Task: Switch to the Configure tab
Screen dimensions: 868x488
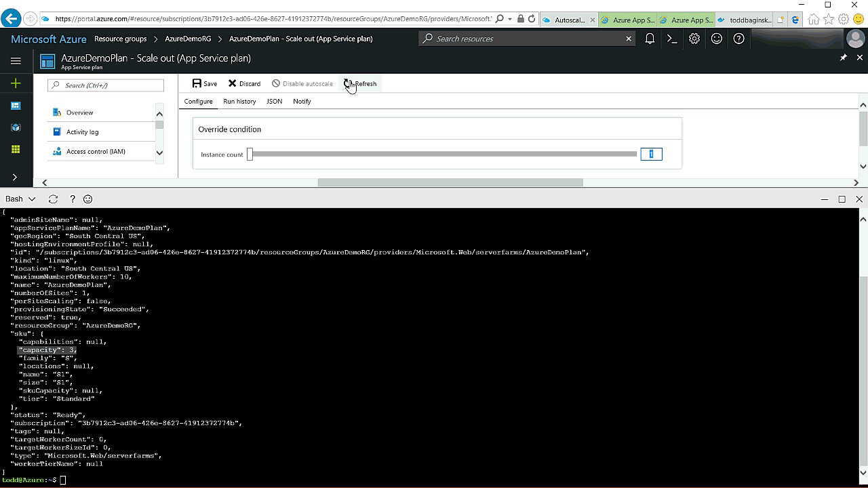Action: click(198, 102)
